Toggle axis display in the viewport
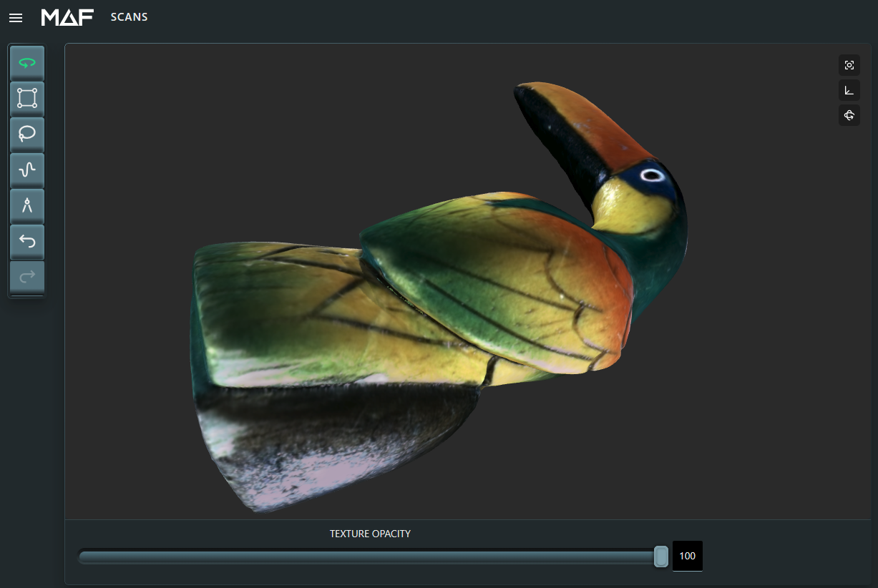 (x=849, y=90)
